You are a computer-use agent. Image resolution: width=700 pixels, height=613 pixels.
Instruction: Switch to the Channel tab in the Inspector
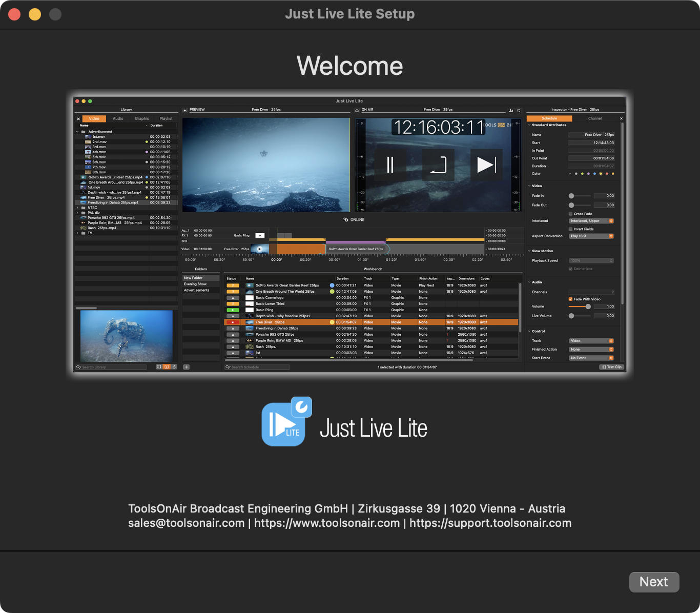click(595, 118)
